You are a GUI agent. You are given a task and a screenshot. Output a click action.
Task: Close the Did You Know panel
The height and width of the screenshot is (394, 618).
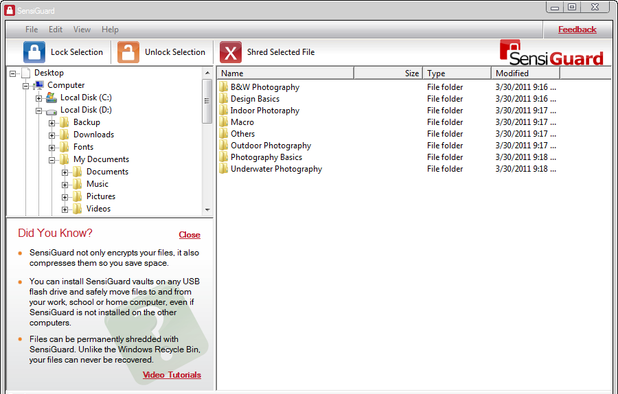189,235
